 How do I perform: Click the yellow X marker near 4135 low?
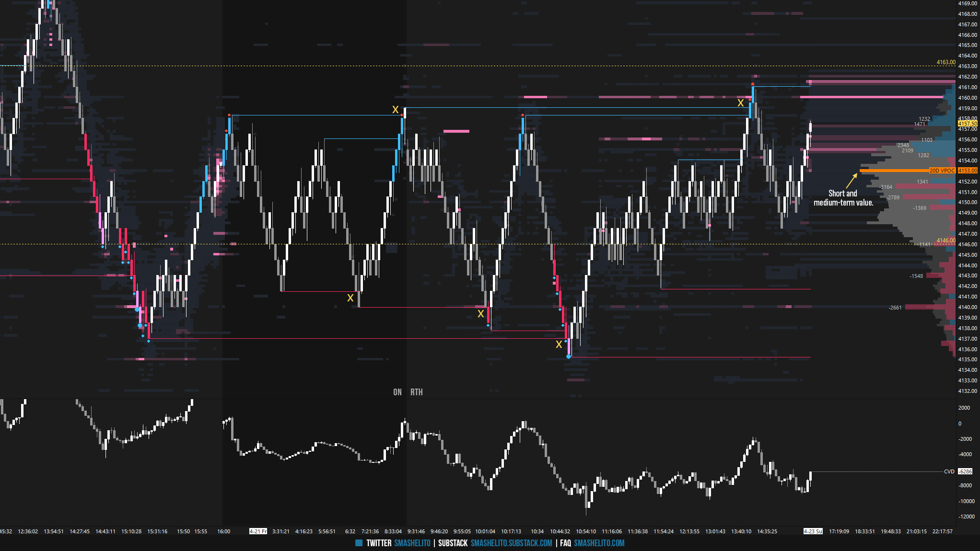559,344
